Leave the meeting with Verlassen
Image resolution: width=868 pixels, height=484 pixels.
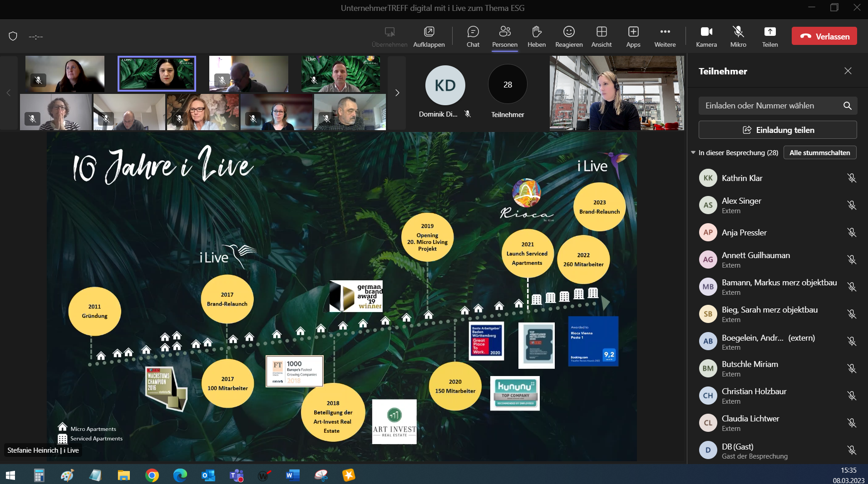point(824,36)
